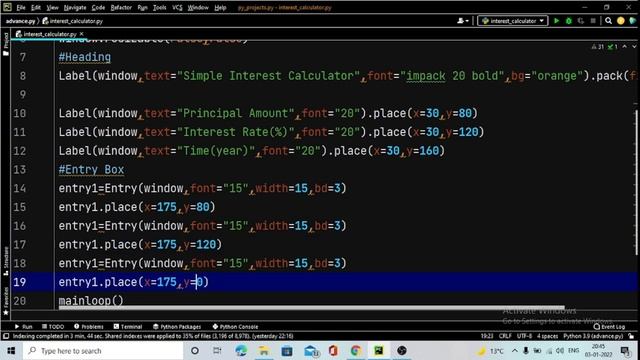Viewport: 640px width, 360px height.
Task: Open Task View on taskbar
Action: [217, 351]
